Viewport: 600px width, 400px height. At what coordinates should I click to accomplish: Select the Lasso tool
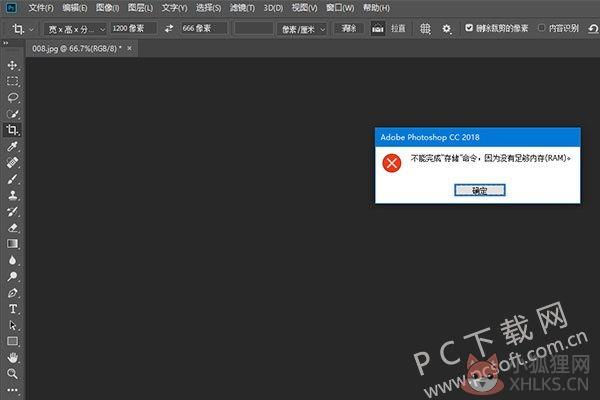(12, 97)
